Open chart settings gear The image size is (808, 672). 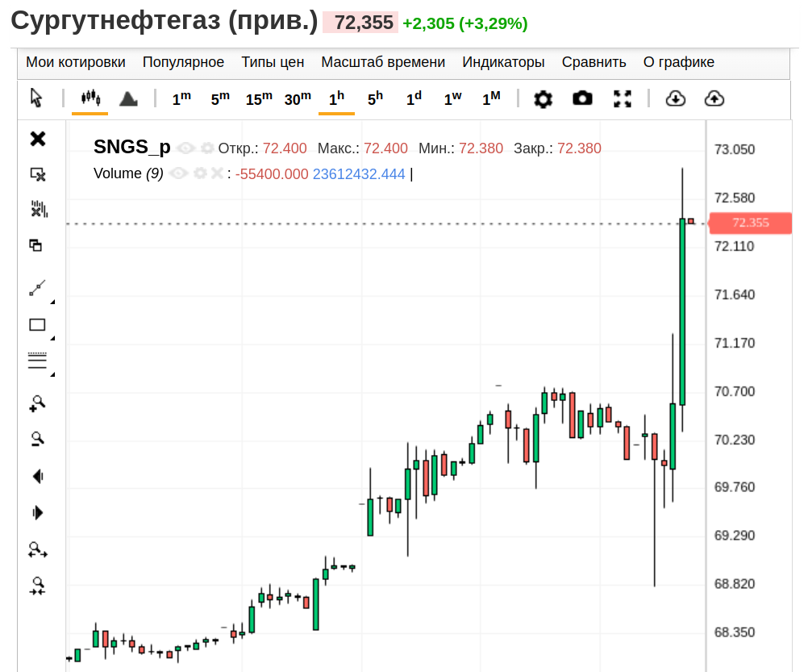544,98
